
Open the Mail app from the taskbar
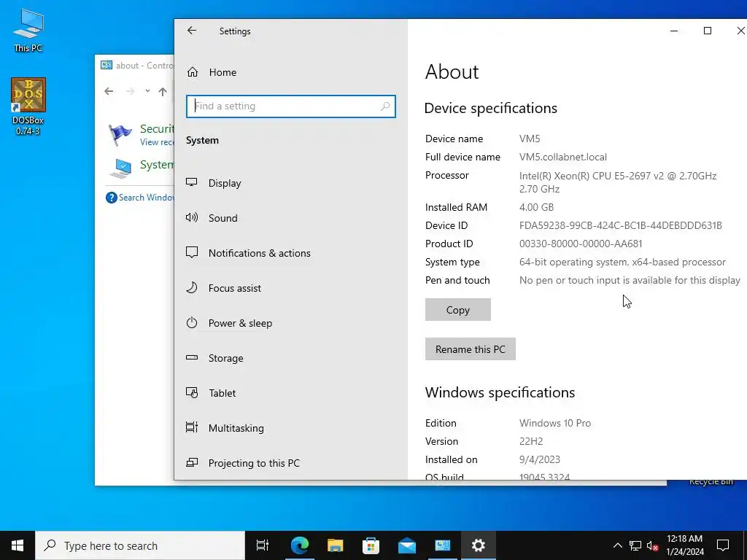point(407,545)
